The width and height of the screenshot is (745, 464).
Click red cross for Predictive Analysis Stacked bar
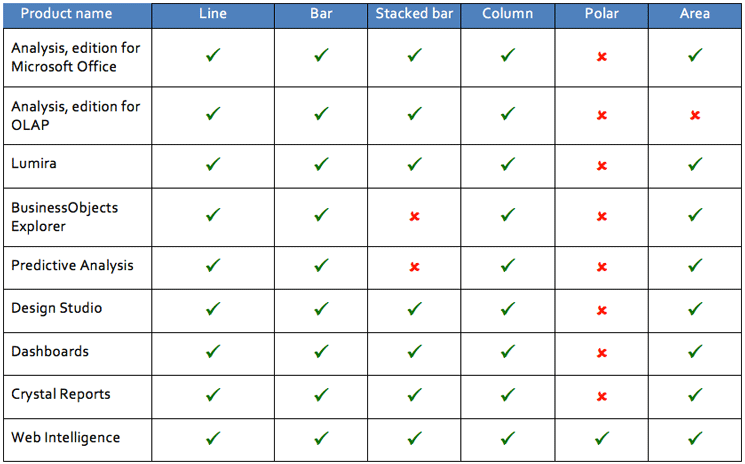click(x=414, y=267)
